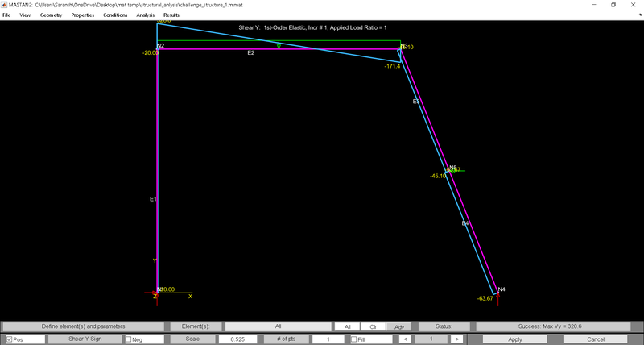
Task: Open the Results menu
Action: coord(171,15)
